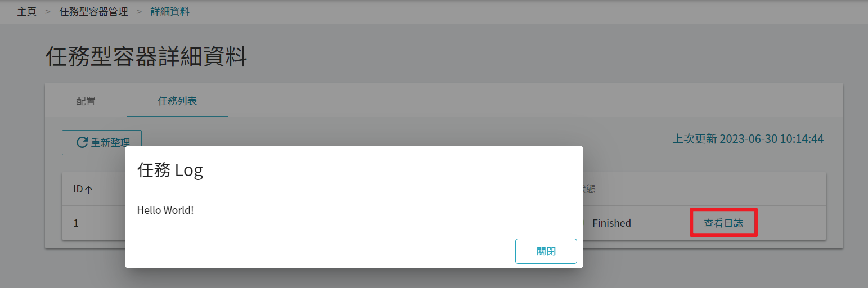Select the row cell with ID 1
Image resolution: width=868 pixels, height=288 pixels.
(76, 223)
